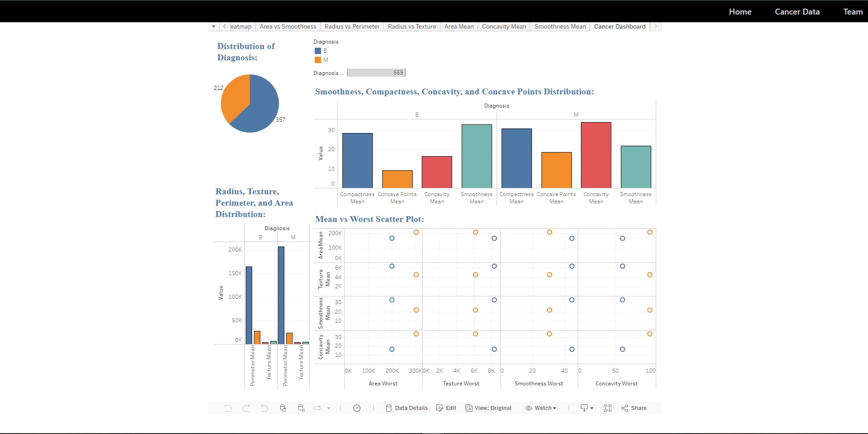Click the Diagnosis count slider showing 569
This screenshot has height=434, width=868.
[x=376, y=73]
